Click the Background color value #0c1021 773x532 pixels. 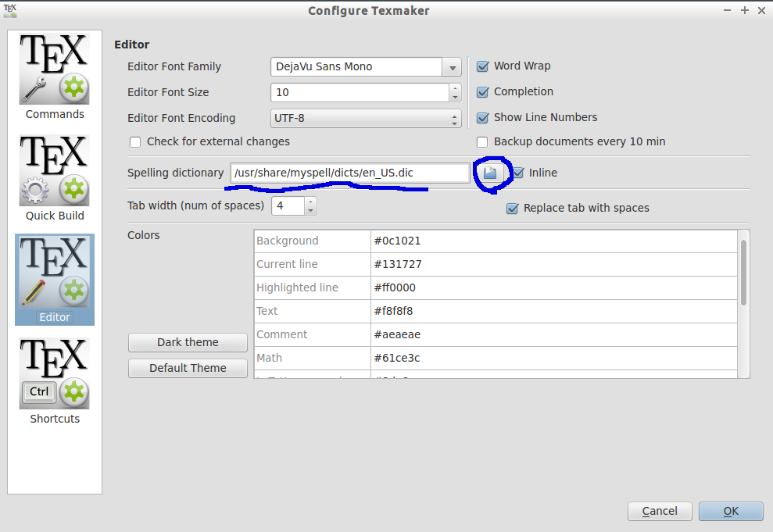coord(553,241)
